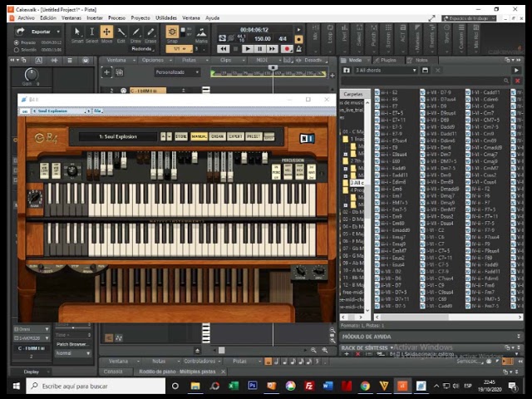Fast forward the transport

point(272,49)
